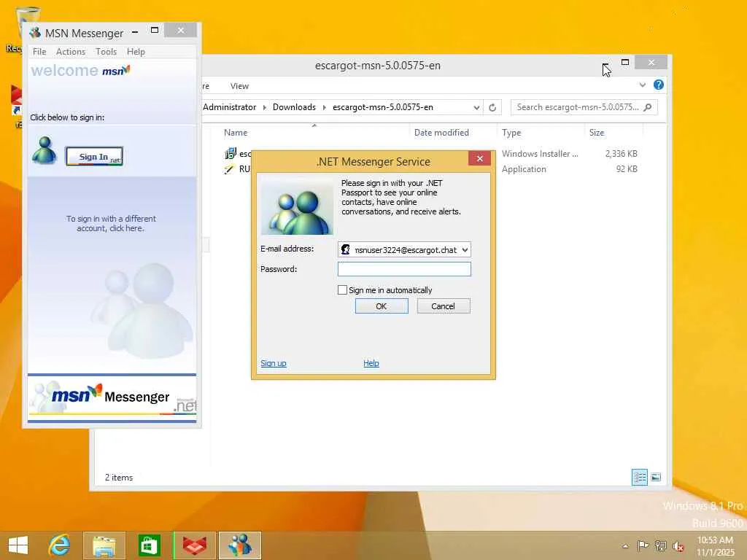747x560 pixels.
Task: Maximize the MSN Messenger window
Action: tap(155, 31)
